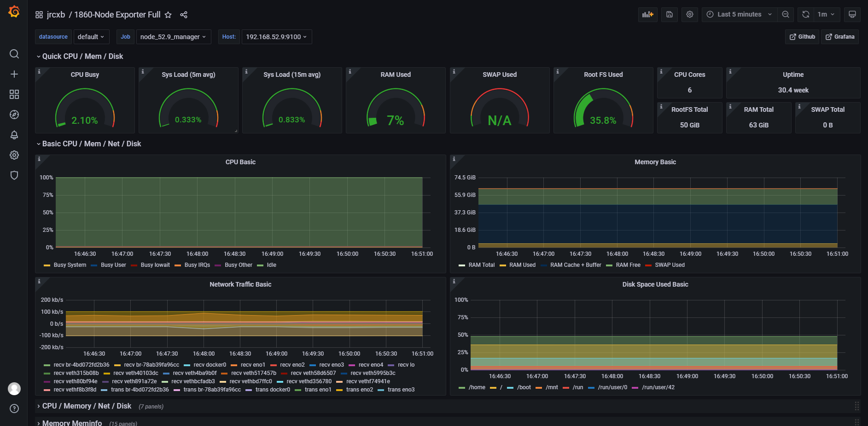The height and width of the screenshot is (426, 868).
Task: Click the Create plus icon in sidebar
Action: point(14,74)
